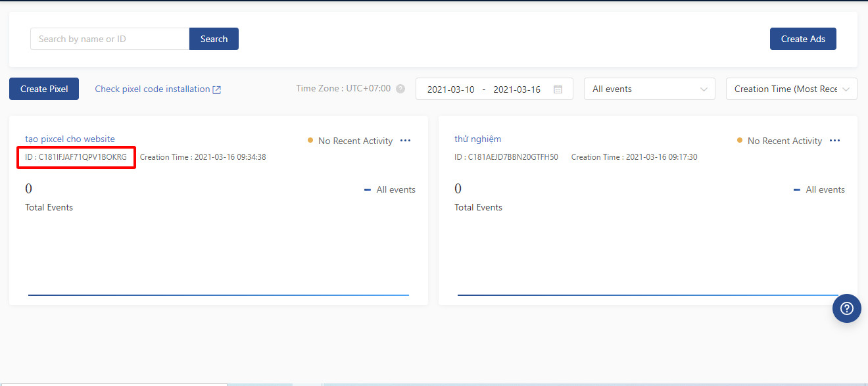
Task: Open Check pixel code installation link
Action: pyautogui.click(x=153, y=89)
